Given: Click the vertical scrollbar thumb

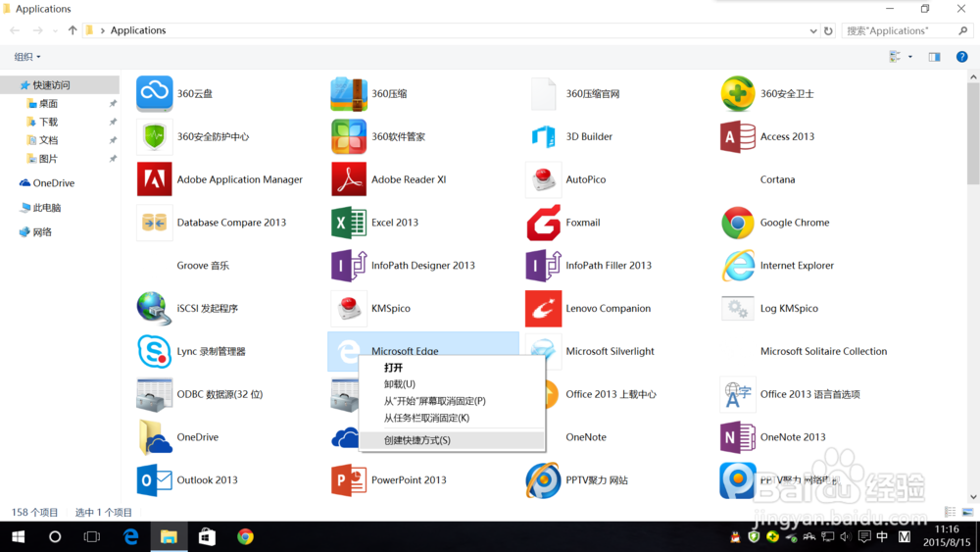Looking at the screenshot, I should (973, 134).
